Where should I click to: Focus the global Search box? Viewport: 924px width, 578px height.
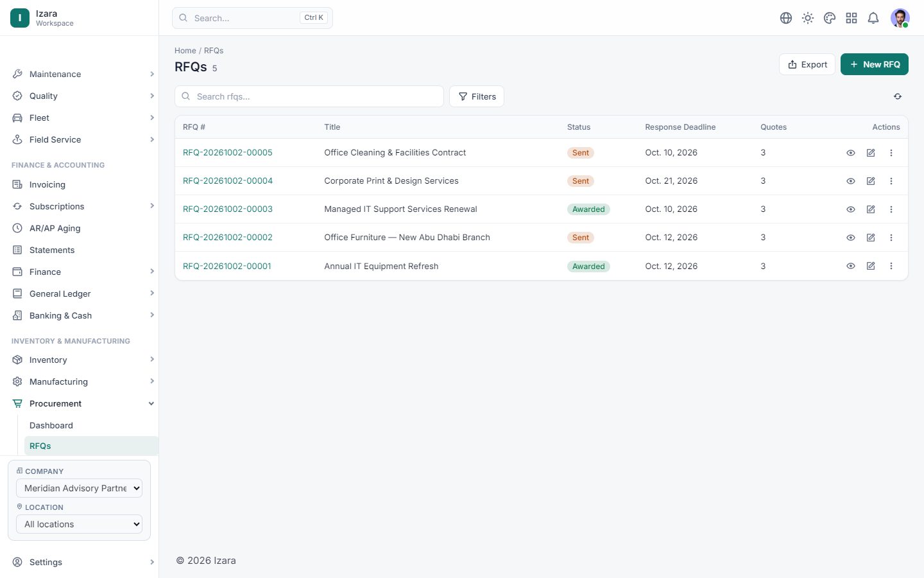252,18
